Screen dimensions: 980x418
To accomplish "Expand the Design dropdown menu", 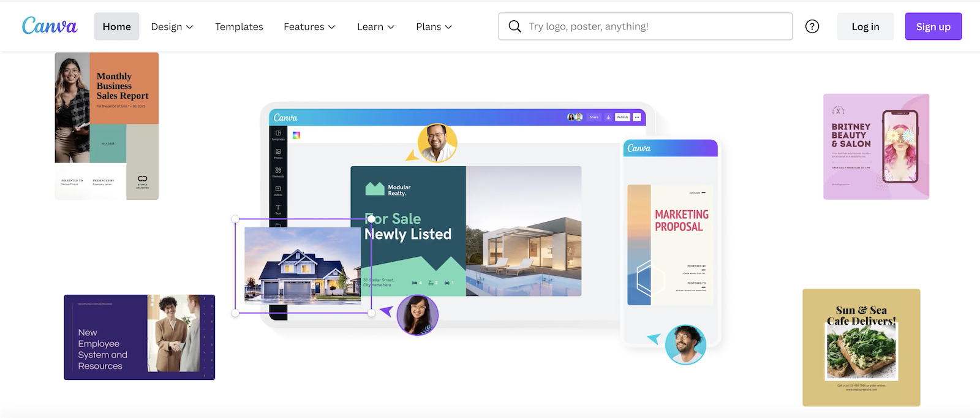I will pyautogui.click(x=172, y=26).
